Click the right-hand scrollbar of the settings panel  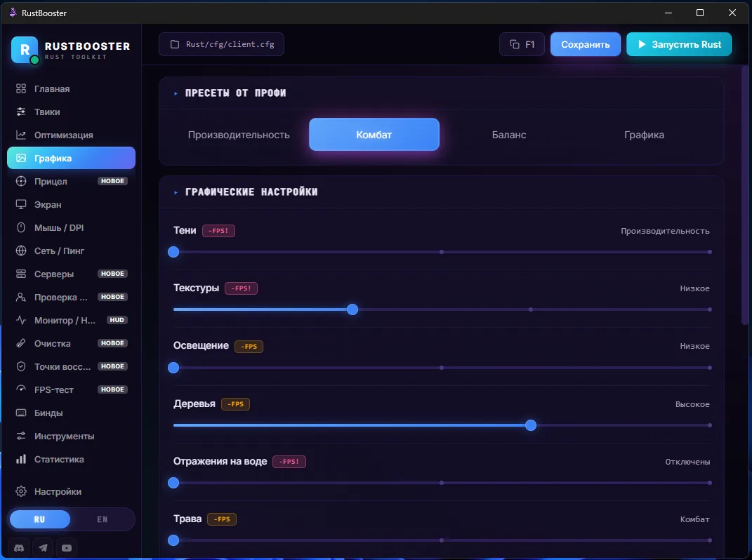[x=744, y=194]
